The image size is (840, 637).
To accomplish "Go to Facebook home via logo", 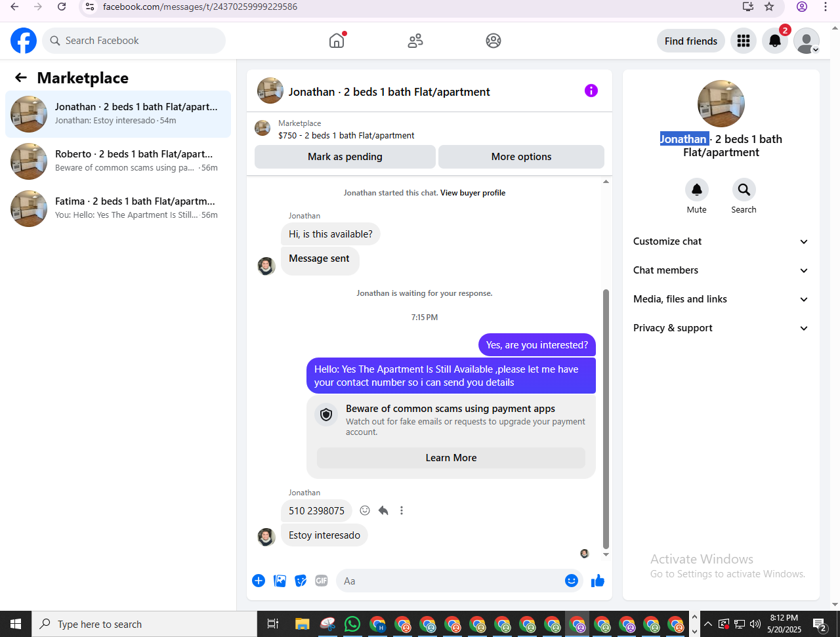I will (24, 41).
